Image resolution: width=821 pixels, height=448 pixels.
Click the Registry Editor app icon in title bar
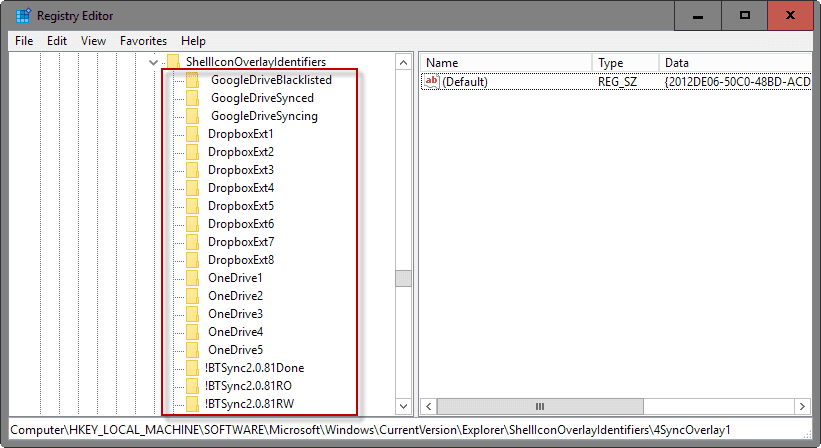(x=23, y=16)
